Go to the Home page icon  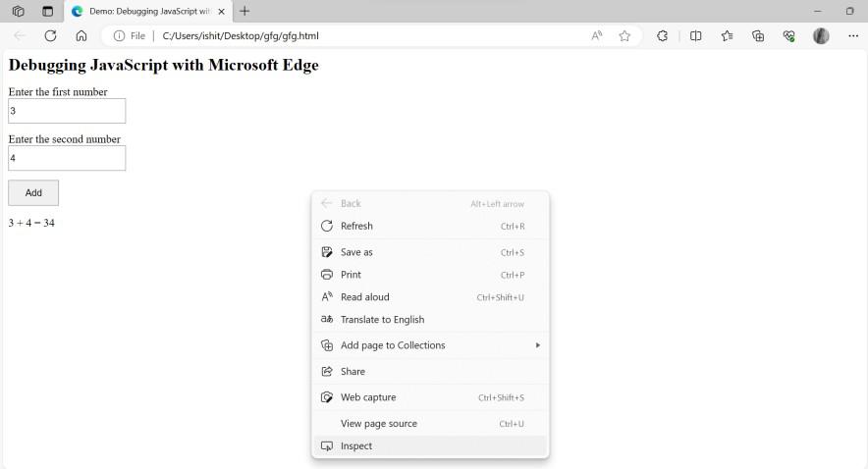pos(81,35)
